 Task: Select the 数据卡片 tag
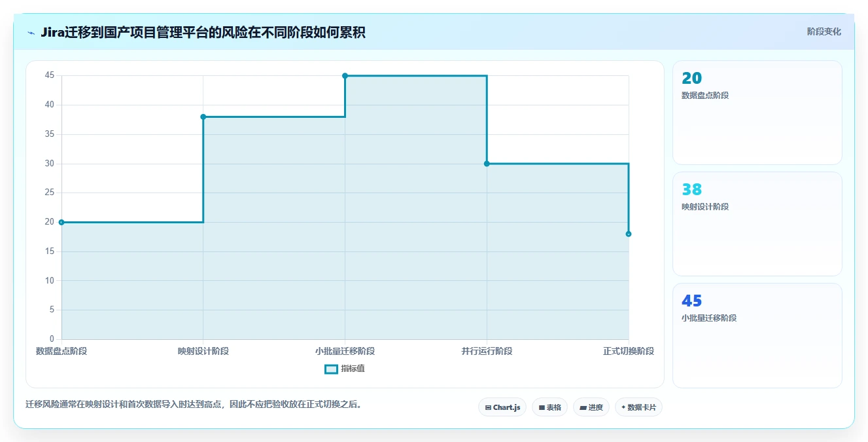tap(638, 407)
